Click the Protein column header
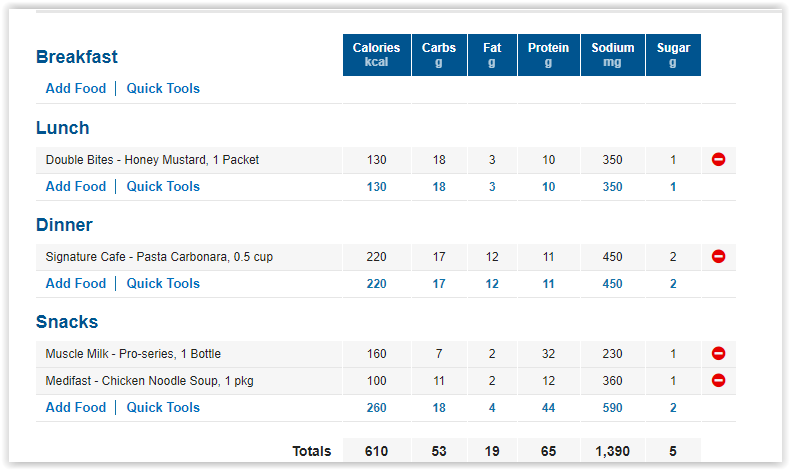790x470 pixels. [x=549, y=55]
